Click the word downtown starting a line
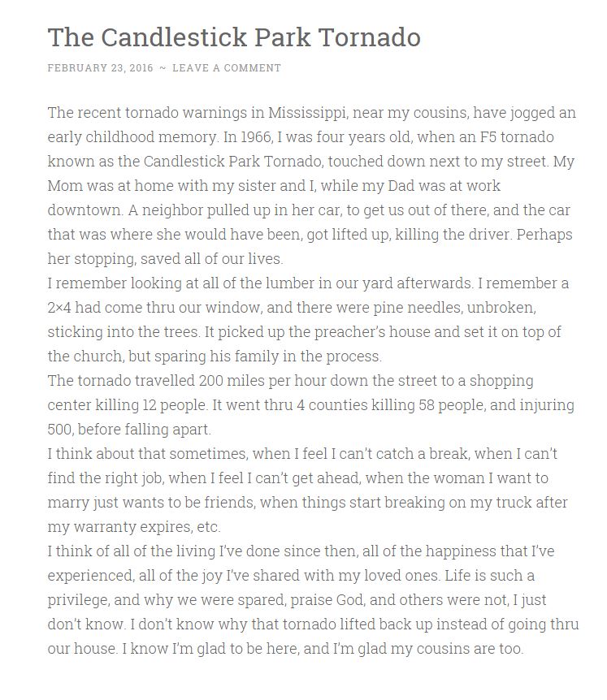This screenshot has height=700, width=607. (85, 210)
